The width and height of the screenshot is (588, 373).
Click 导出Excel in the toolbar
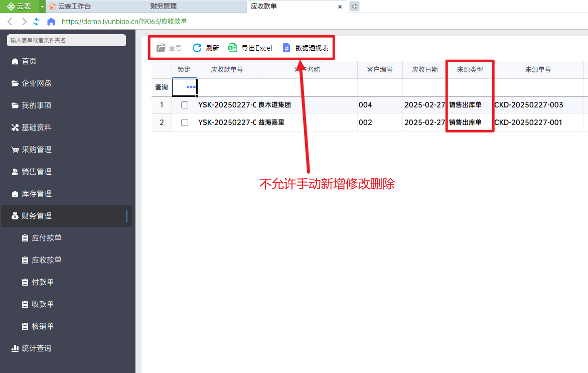[x=250, y=48]
